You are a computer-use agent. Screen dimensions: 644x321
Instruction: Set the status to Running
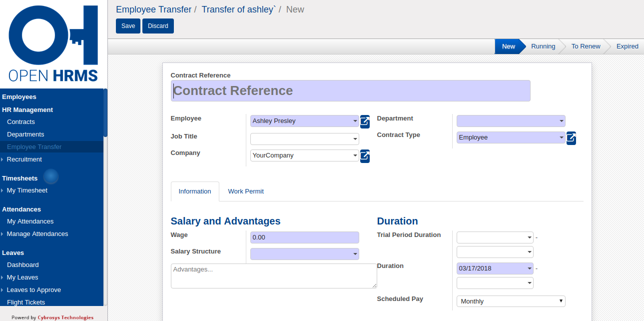pyautogui.click(x=543, y=46)
